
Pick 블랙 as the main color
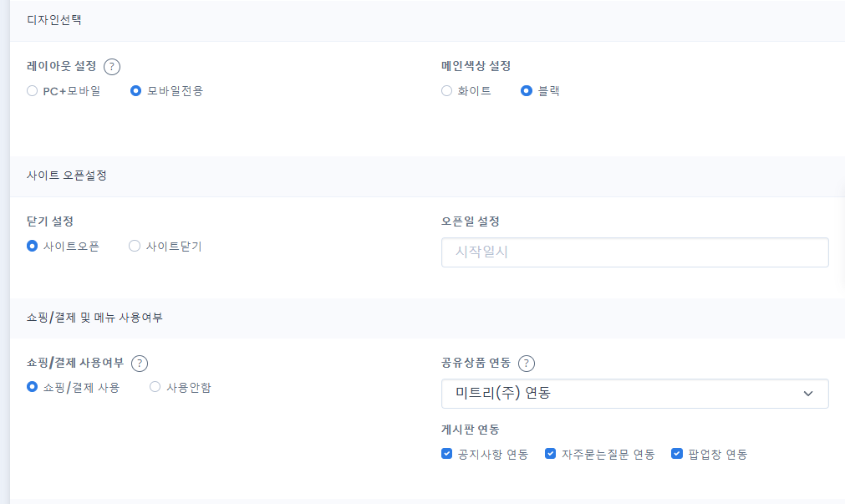click(x=527, y=91)
